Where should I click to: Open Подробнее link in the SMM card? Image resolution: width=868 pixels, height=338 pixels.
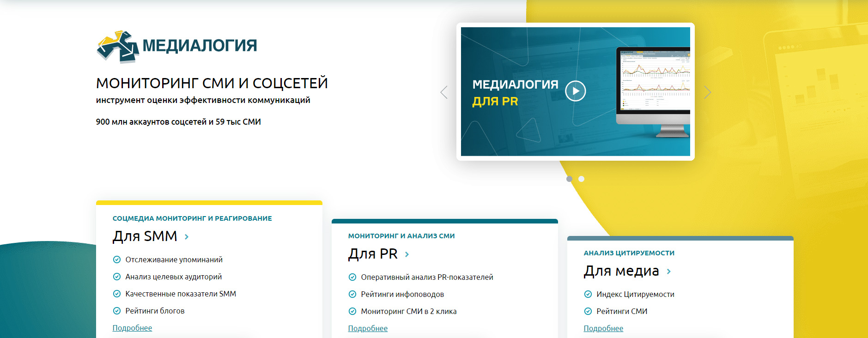pyautogui.click(x=132, y=328)
